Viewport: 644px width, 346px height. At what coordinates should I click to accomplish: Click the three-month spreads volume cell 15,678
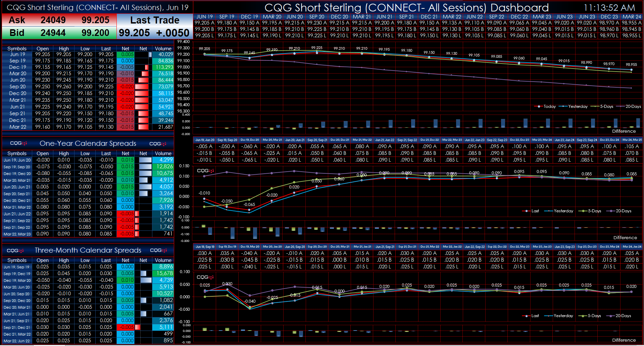pos(163,273)
